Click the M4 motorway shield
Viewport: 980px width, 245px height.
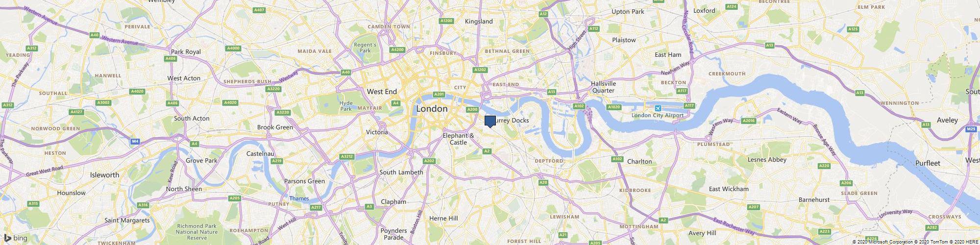tap(136, 141)
